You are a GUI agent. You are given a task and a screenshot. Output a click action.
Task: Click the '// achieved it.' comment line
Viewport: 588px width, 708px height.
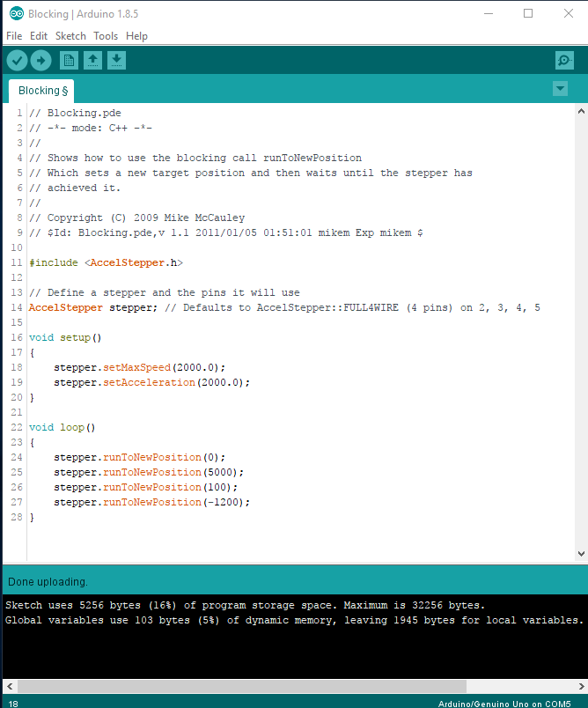pos(75,188)
